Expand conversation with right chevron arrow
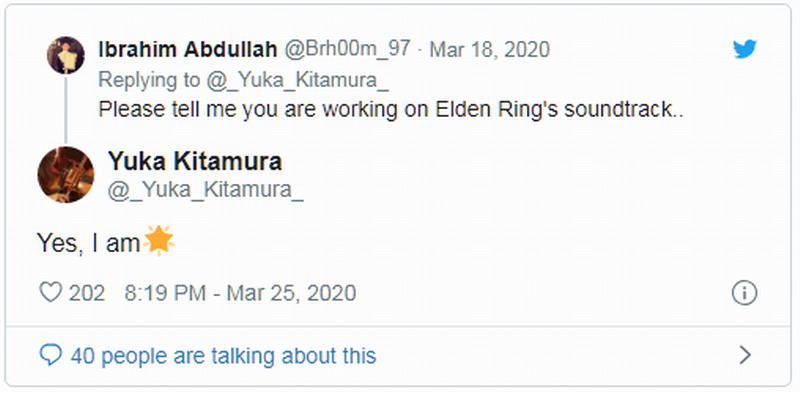The image size is (800, 393). [x=745, y=355]
